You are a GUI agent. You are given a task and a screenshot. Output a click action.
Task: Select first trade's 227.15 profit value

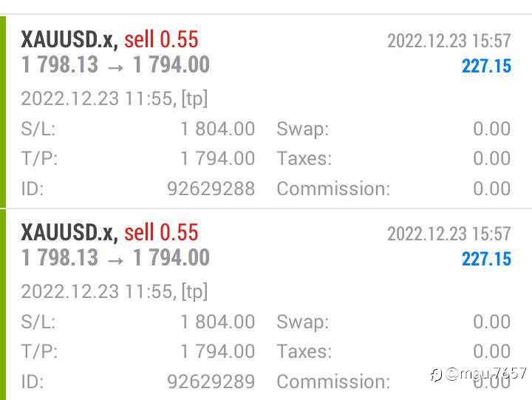click(486, 67)
